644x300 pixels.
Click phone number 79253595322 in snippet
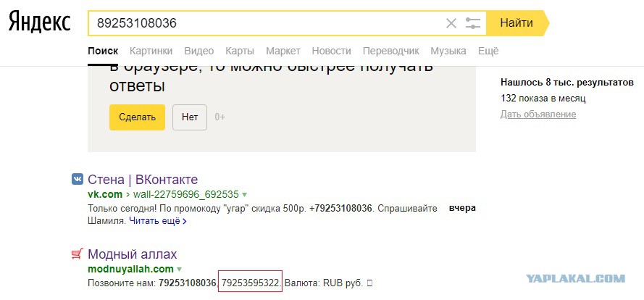tap(251, 283)
